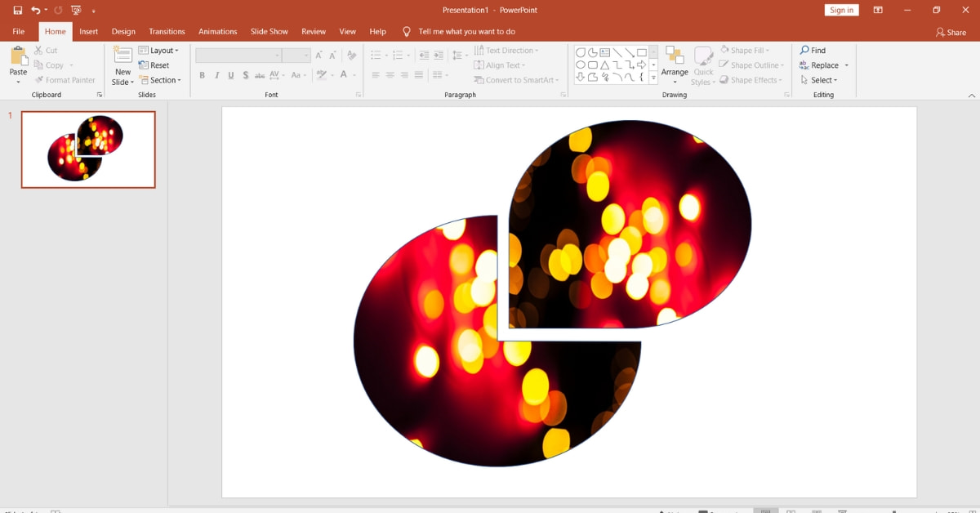Open the Shape Effects dropdown
This screenshot has width=980, height=513.
pyautogui.click(x=751, y=80)
